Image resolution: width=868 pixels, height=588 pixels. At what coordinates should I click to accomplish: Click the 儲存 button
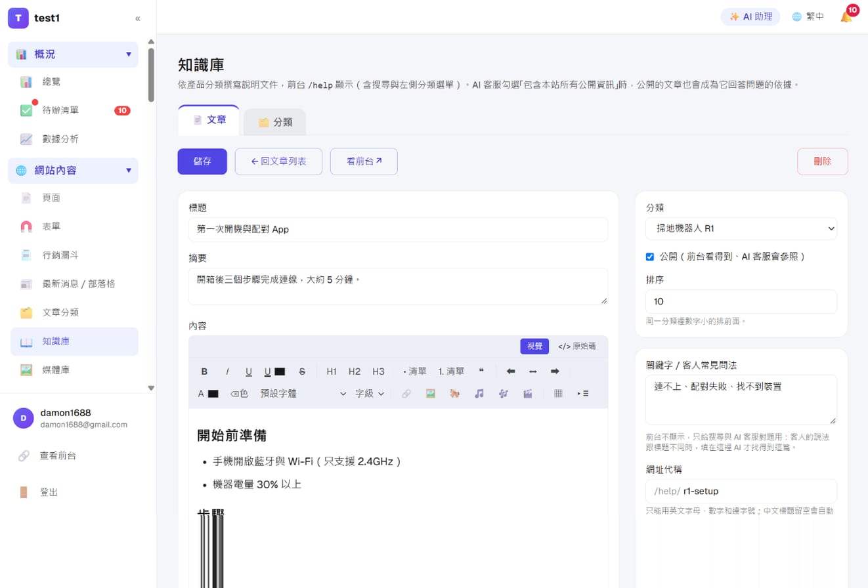pos(202,161)
